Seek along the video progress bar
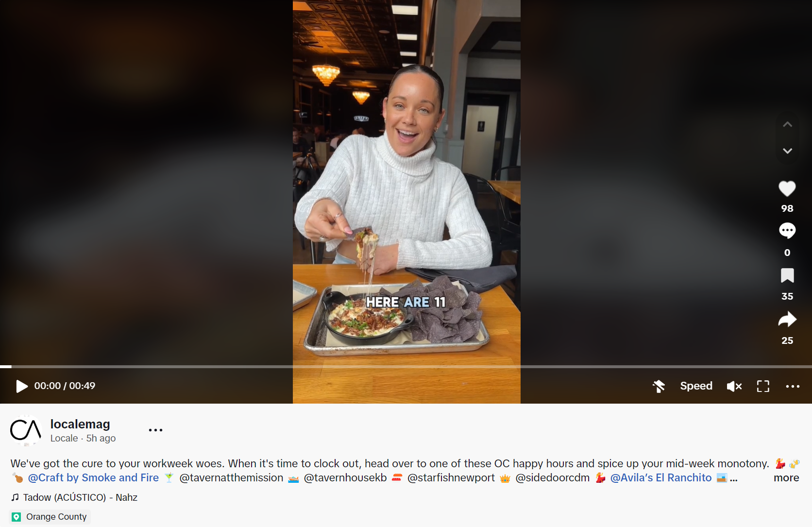The image size is (812, 527). tap(406, 367)
